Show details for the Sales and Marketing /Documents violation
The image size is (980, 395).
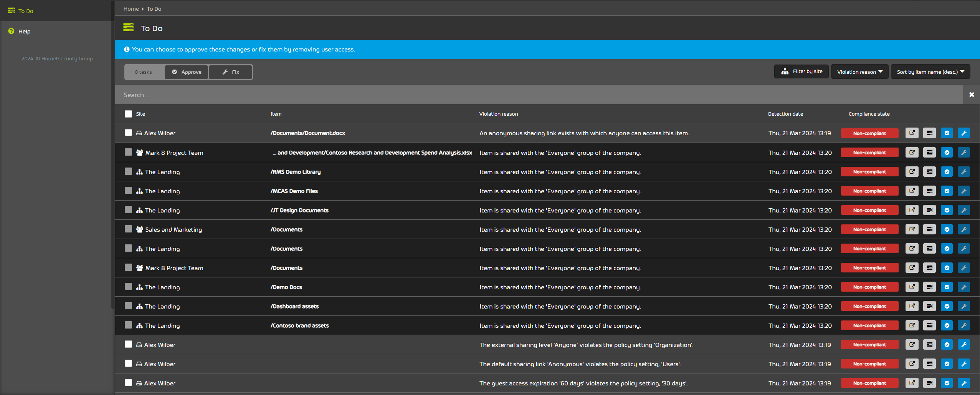tap(929, 229)
